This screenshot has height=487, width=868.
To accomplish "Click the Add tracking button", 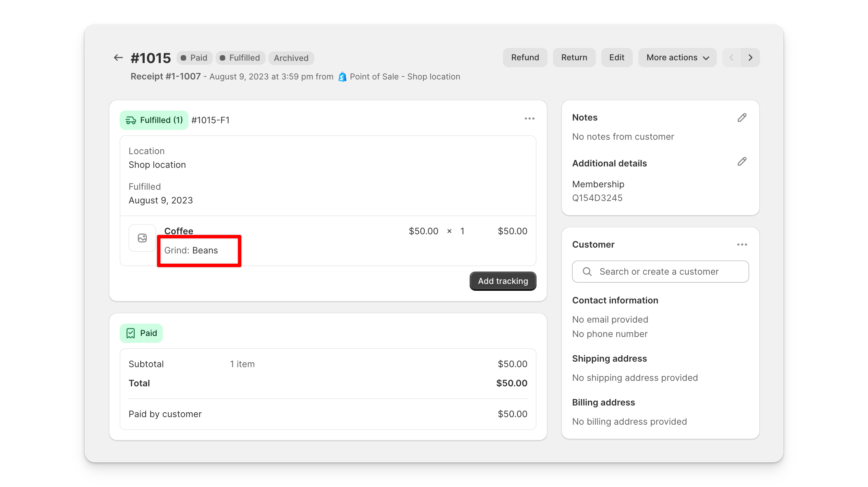I will coord(503,281).
